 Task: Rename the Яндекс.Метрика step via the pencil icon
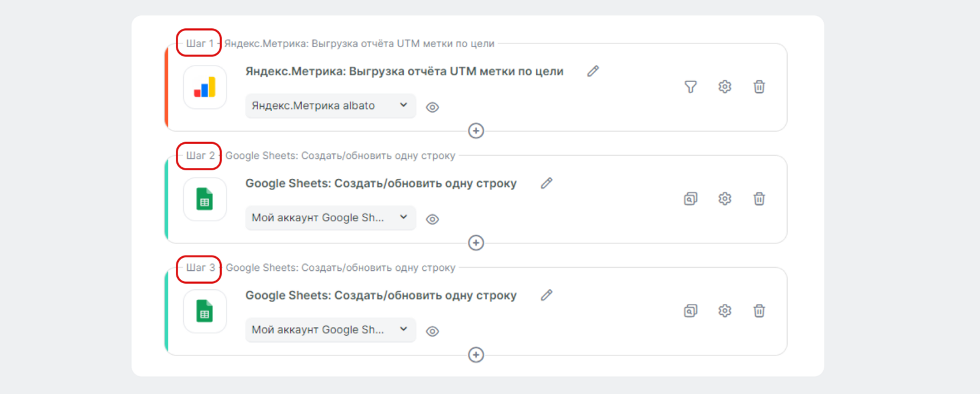(x=593, y=72)
